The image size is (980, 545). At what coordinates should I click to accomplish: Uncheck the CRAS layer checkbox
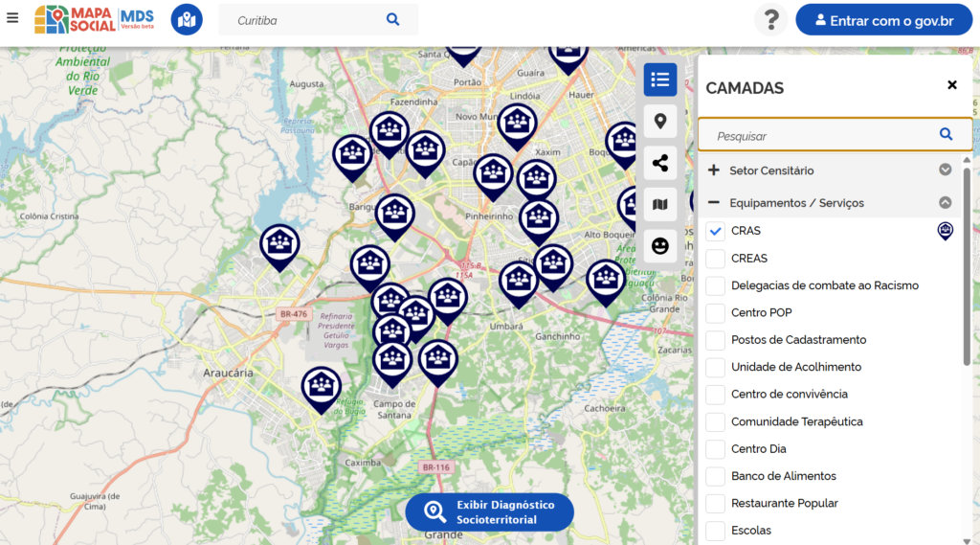coord(715,231)
